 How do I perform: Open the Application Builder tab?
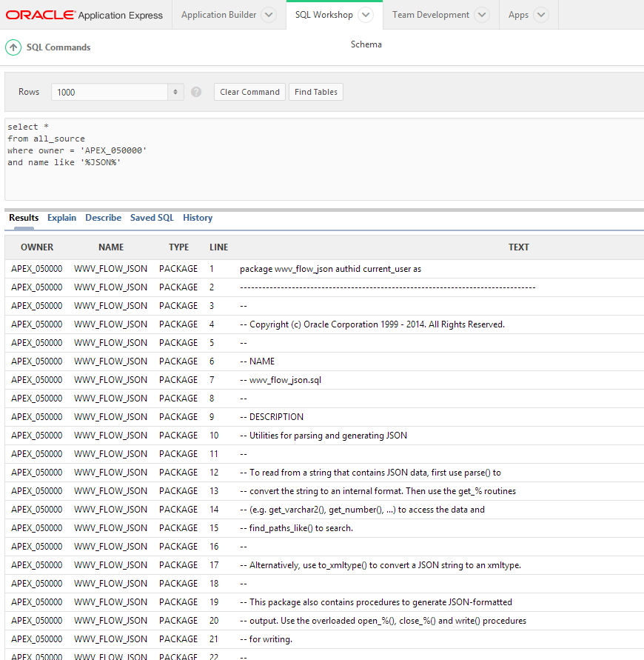click(x=218, y=15)
